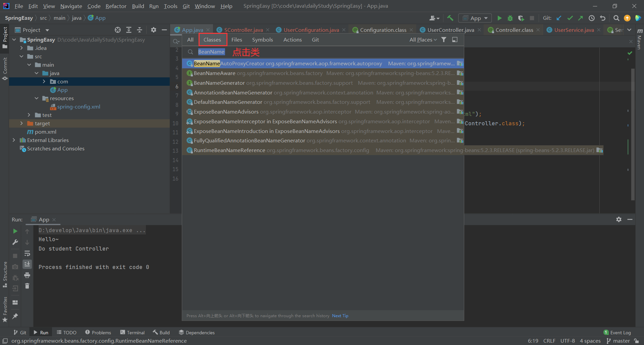Switch to the Classes search tab

212,40
